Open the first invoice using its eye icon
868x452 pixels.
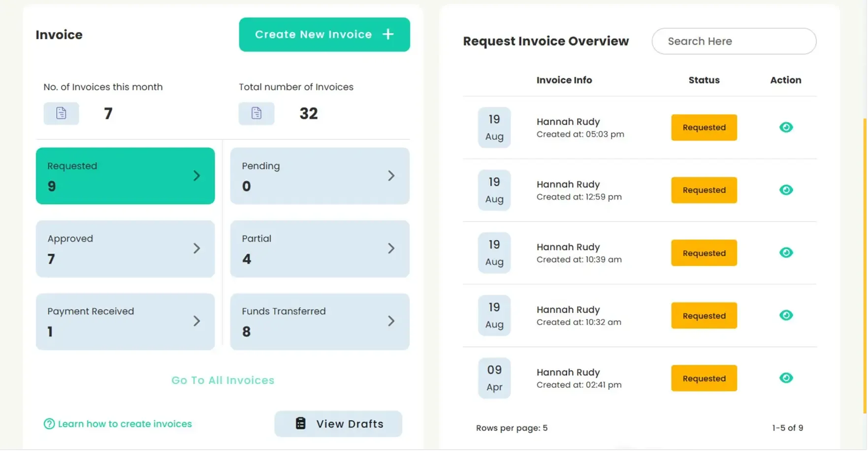point(786,127)
